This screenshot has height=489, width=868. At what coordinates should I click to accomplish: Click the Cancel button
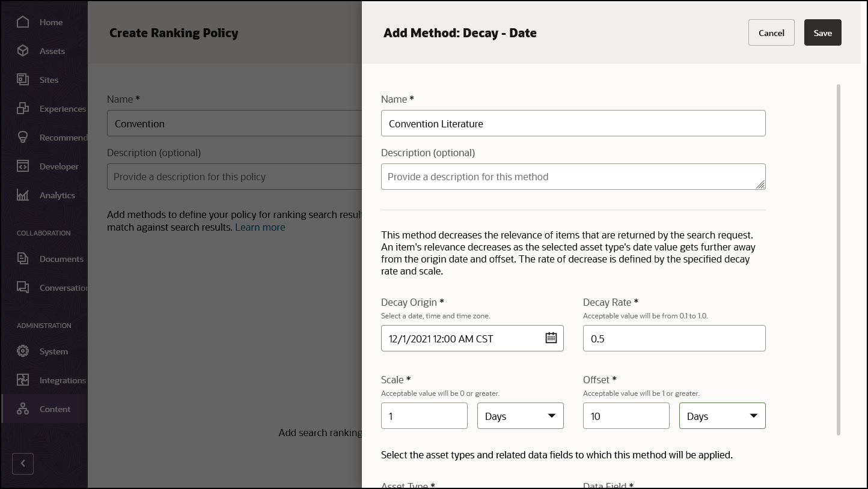771,33
